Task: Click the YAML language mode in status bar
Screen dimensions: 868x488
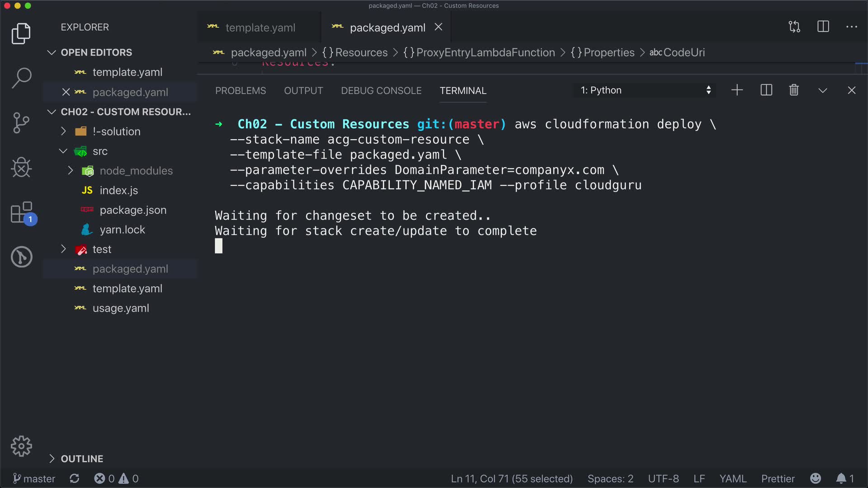Action: (x=733, y=479)
